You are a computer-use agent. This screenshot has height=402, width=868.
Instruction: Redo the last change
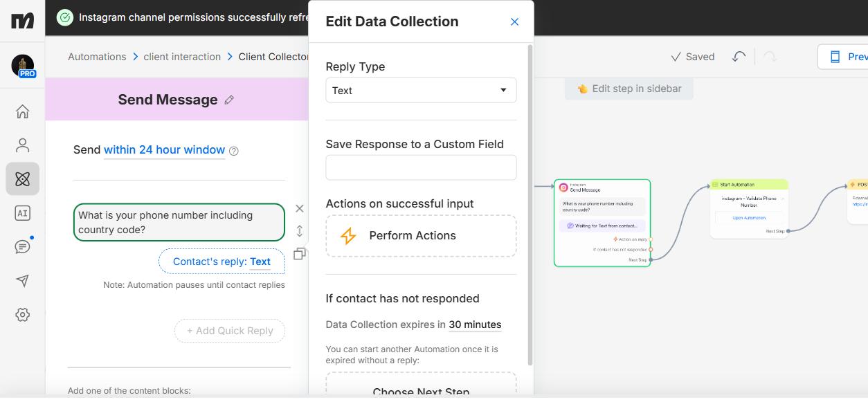(770, 57)
